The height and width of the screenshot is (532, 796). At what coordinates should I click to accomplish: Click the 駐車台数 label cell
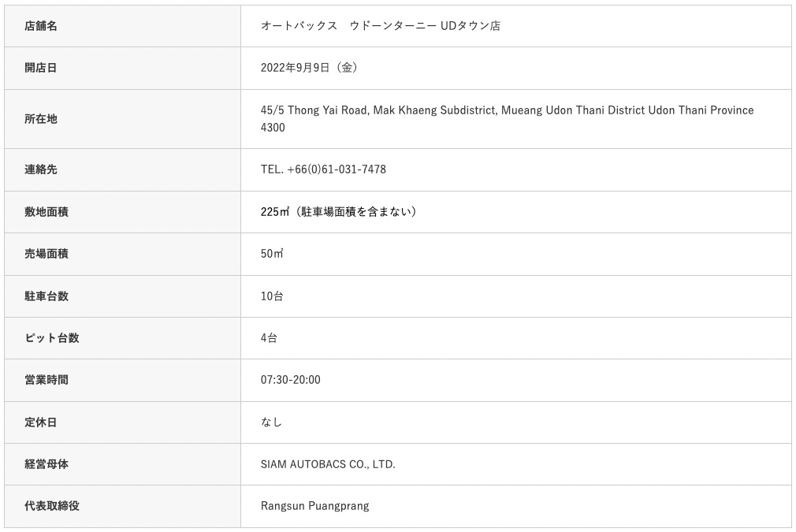(x=46, y=296)
